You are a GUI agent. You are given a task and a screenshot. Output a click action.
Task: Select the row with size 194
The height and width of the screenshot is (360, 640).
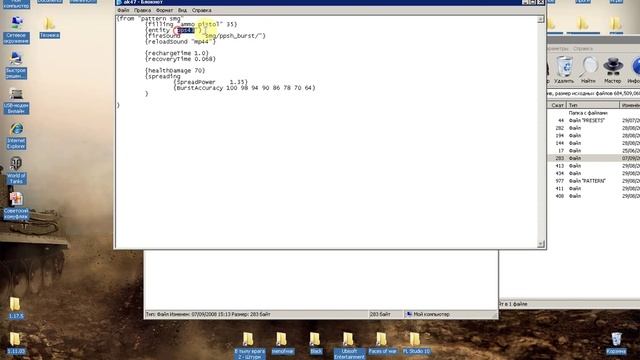[593, 136]
